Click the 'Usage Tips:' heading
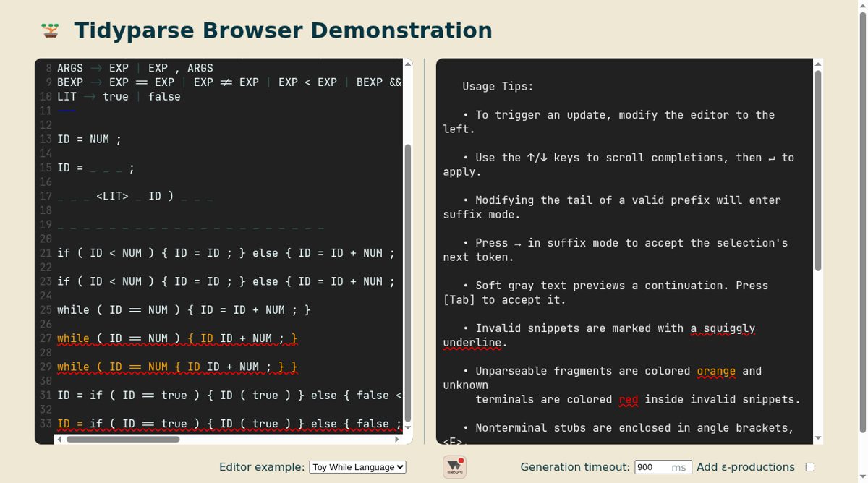 coord(498,86)
